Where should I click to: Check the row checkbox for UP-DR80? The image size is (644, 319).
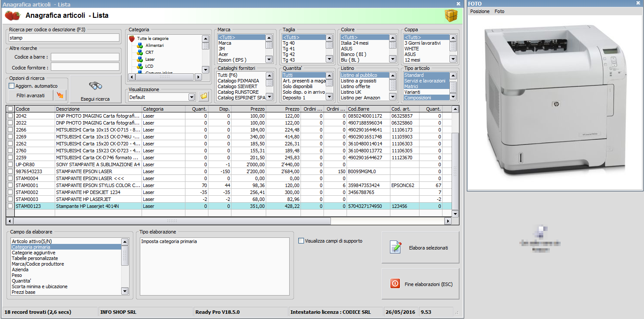(10, 164)
